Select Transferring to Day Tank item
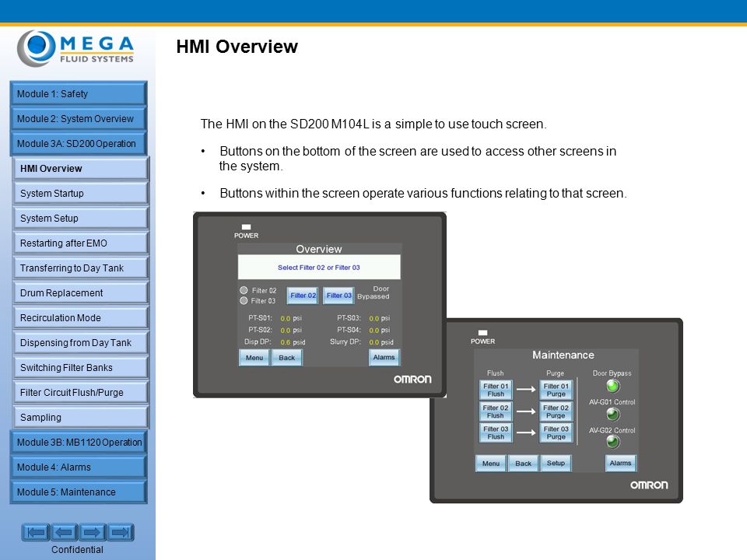The height and width of the screenshot is (560, 747). click(x=80, y=268)
